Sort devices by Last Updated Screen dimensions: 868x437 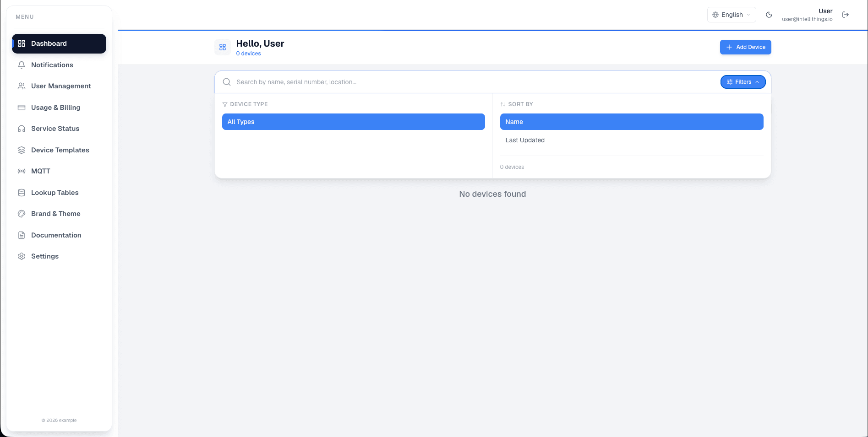click(x=632, y=140)
